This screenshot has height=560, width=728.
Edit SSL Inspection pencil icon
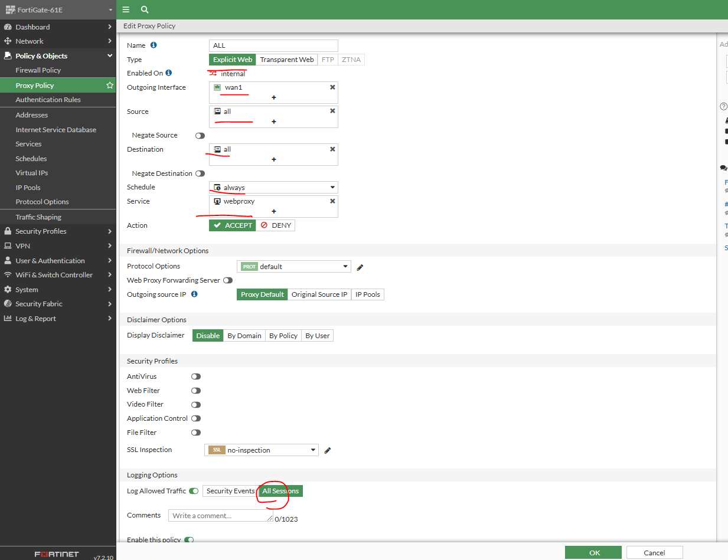tap(328, 450)
